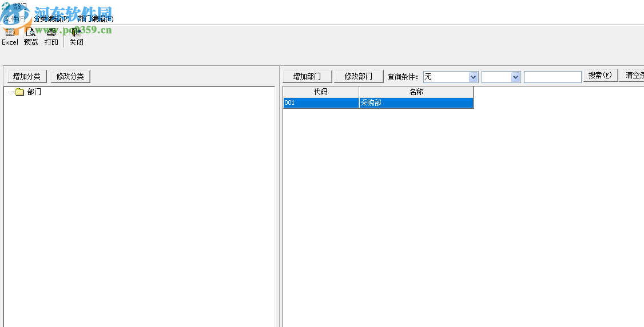Viewport: 644px width, 327px height.
Task: Click the 增加部门 button
Action: click(x=307, y=77)
